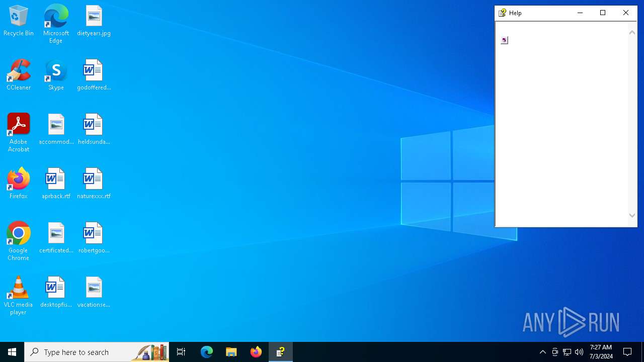Select the heldsunda Word document icon
The image size is (644, 362).
94,130
